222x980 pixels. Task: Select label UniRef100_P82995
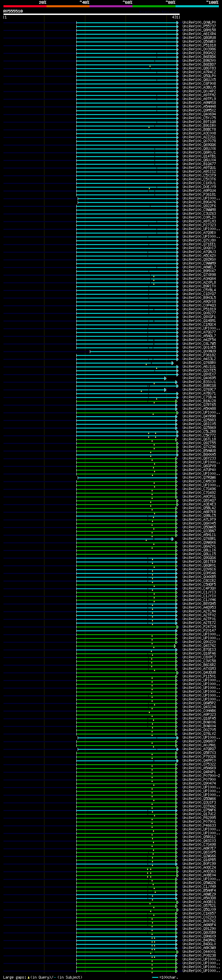click(x=199, y=818)
